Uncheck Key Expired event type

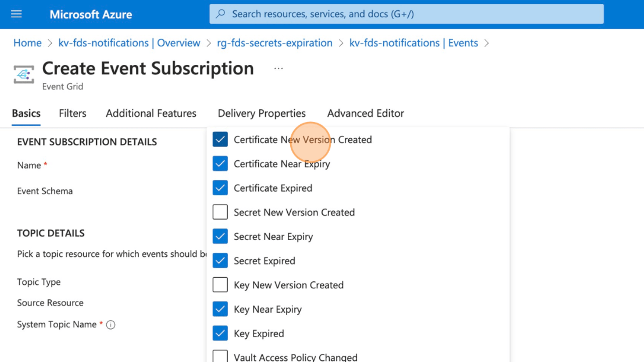click(220, 333)
